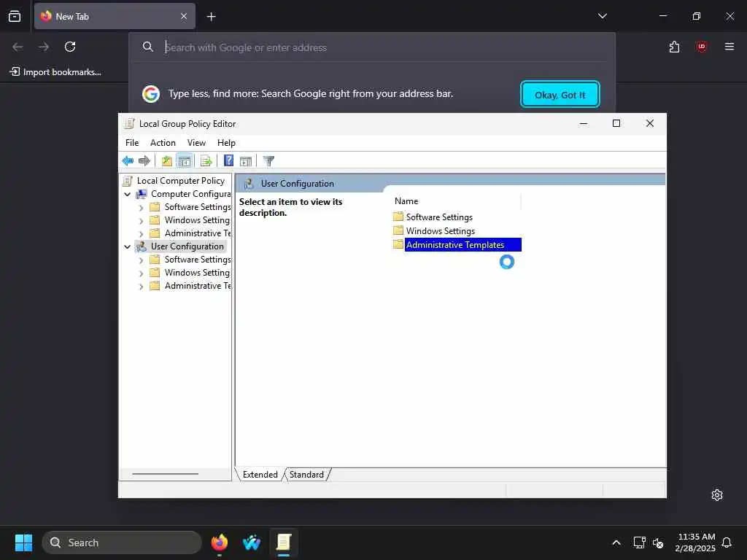Open Firefox hamburger application menu
The width and height of the screenshot is (747, 560).
click(x=729, y=47)
